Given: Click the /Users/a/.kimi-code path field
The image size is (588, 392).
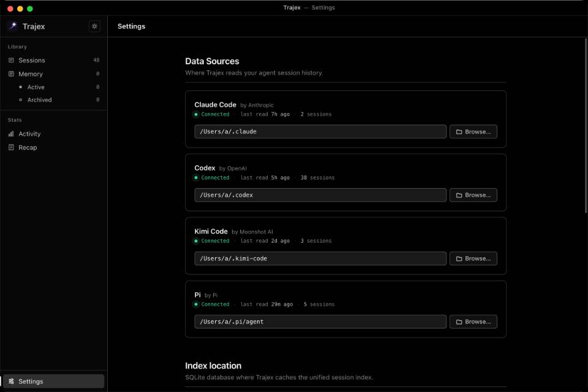Looking at the screenshot, I should pos(320,258).
